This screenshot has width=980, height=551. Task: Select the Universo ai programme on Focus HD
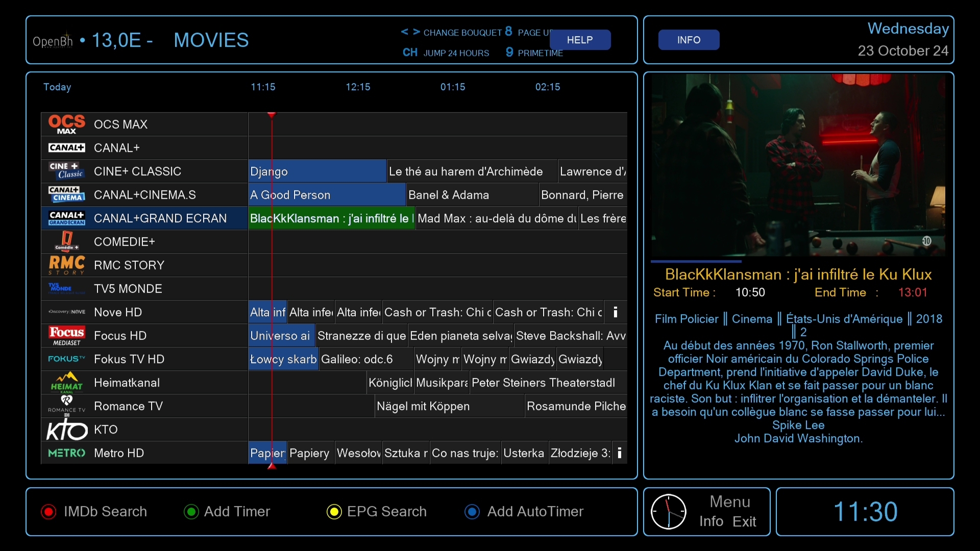click(x=282, y=336)
